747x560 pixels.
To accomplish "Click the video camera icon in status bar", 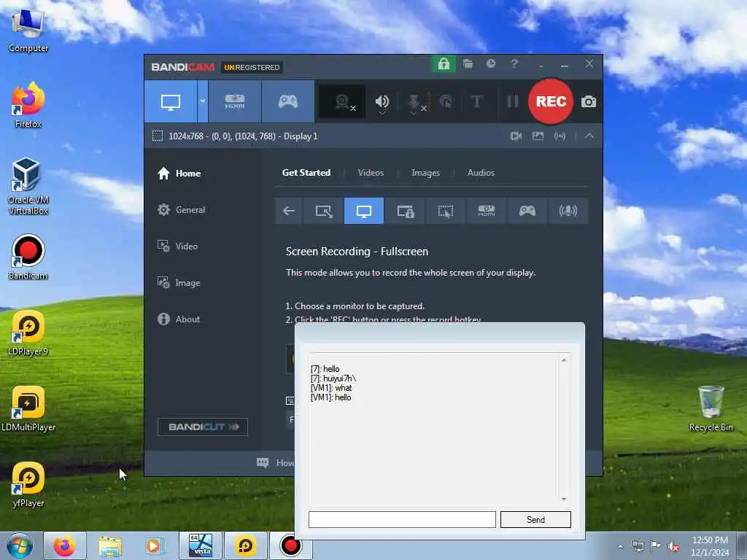I will (x=516, y=136).
